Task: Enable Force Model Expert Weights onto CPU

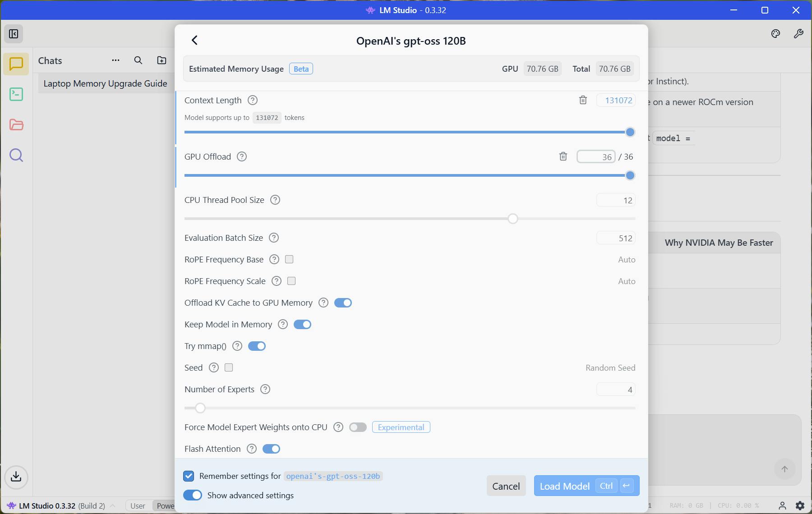Action: tap(358, 427)
